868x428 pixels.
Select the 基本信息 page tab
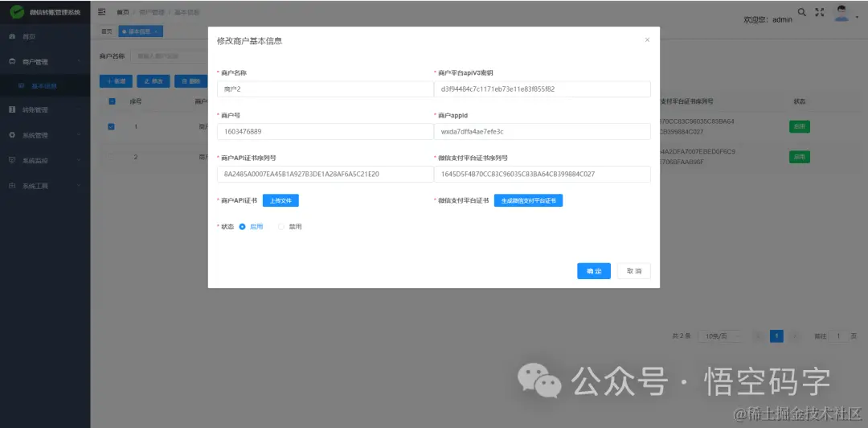[140, 31]
